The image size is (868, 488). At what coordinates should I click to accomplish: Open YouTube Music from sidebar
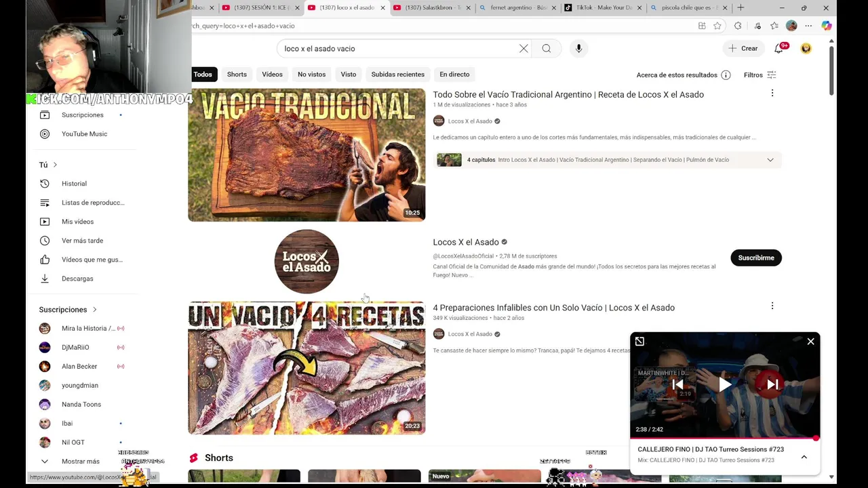(84, 134)
